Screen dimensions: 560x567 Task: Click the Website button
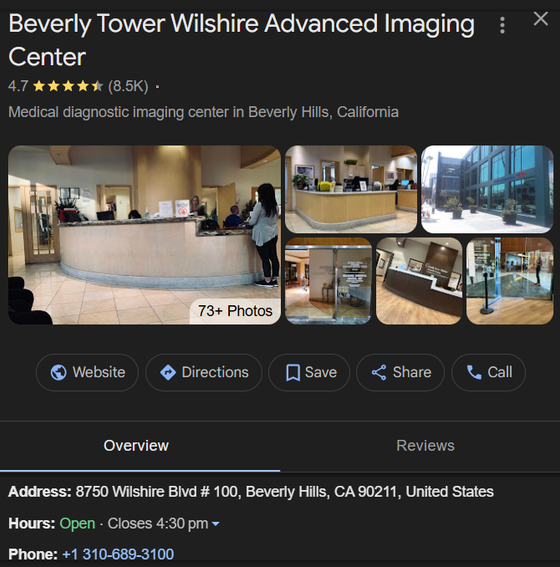(87, 372)
